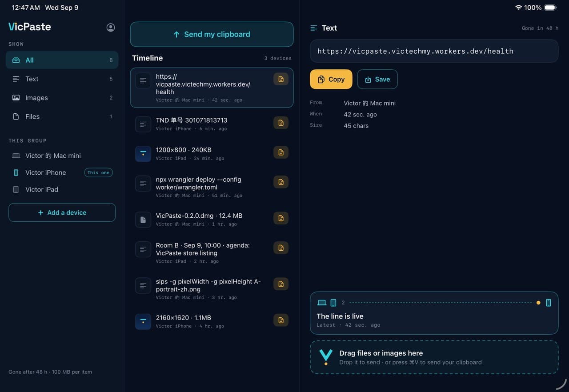This screenshot has height=392, width=569.
Task: Open the TND 单号 301071813713 entry
Action: click(212, 124)
